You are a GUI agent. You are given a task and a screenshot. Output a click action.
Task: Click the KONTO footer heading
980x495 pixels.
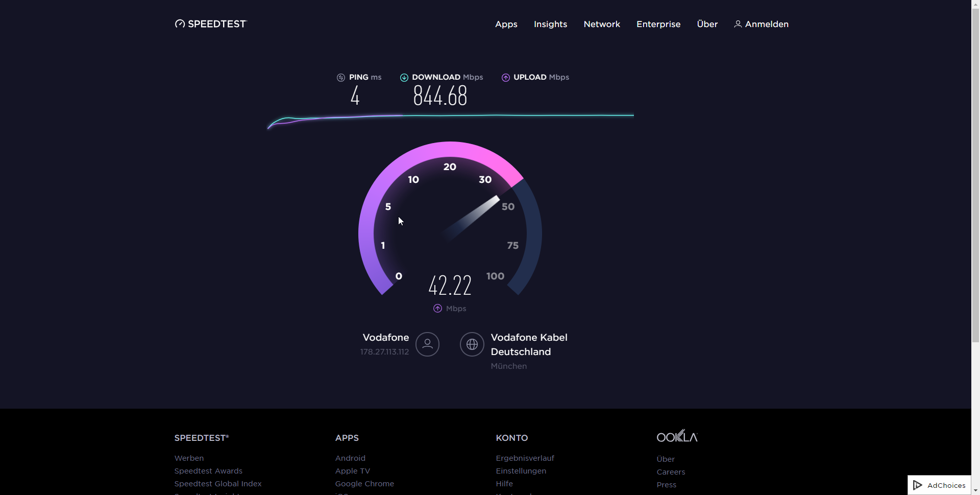pos(511,438)
